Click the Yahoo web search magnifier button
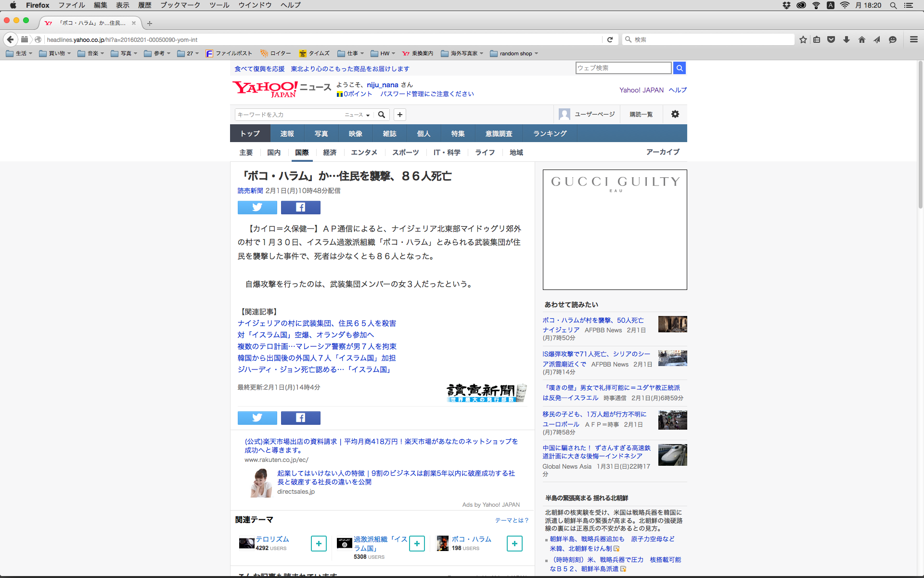924x578 pixels. tap(679, 68)
